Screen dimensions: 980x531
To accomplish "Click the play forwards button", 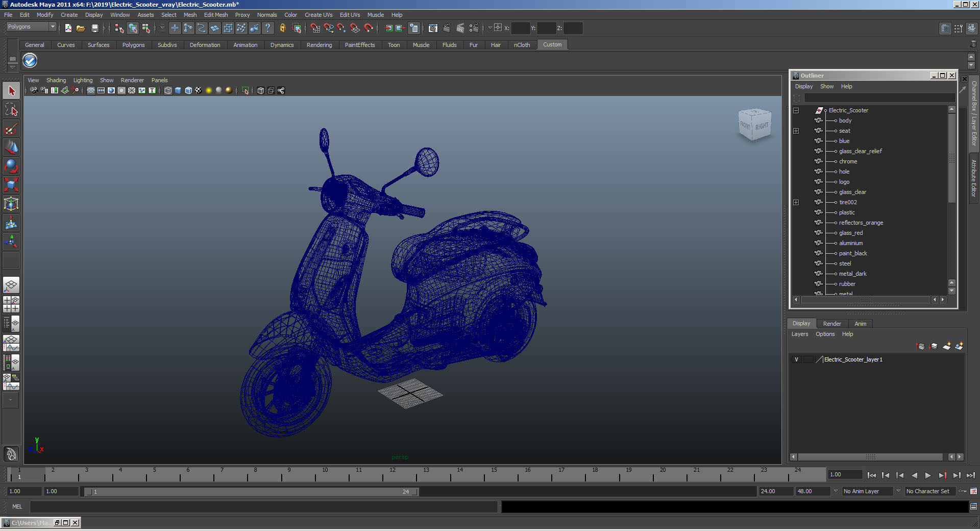I will click(x=928, y=475).
